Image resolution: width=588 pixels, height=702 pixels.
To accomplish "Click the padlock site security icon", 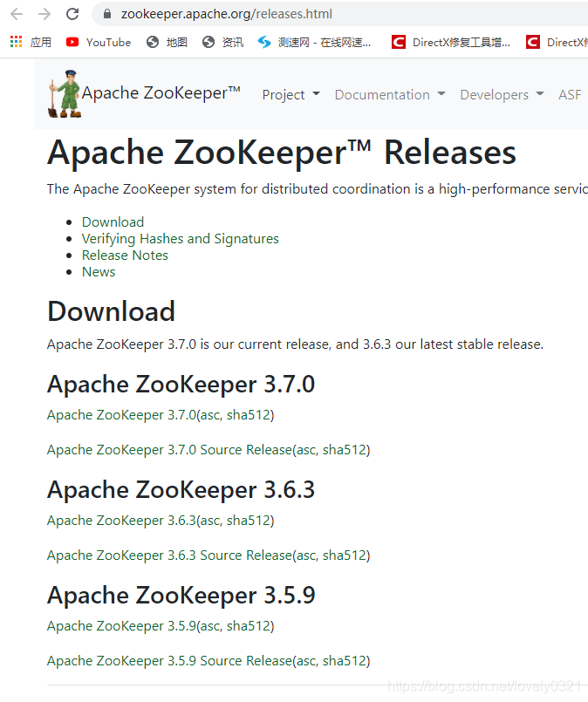I will click(x=107, y=14).
